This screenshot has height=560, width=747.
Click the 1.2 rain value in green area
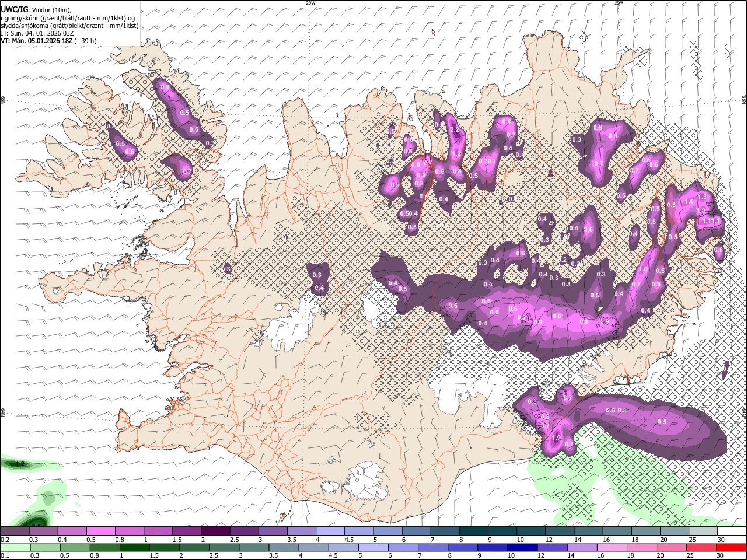(19, 464)
